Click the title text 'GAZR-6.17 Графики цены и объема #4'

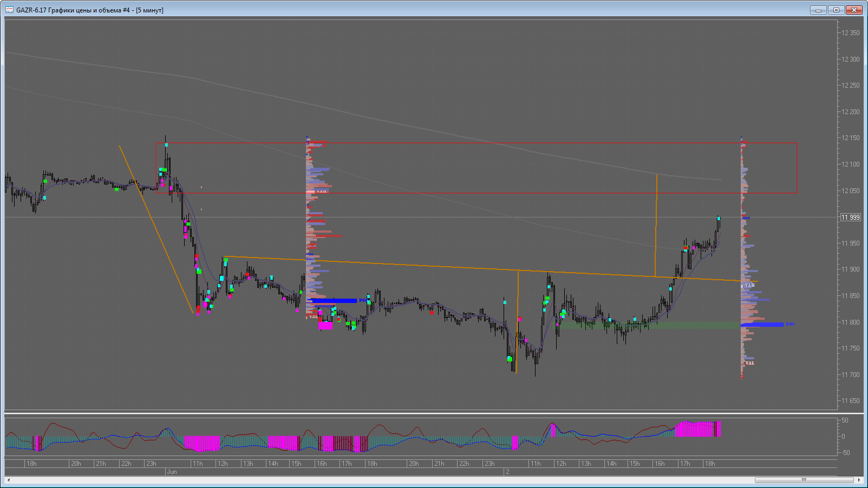tap(73, 10)
